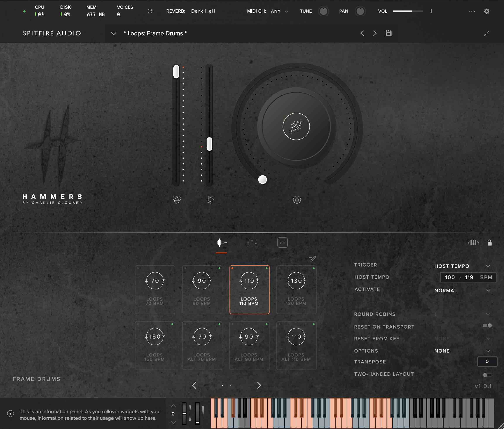Open the three-dot more options menu
The height and width of the screenshot is (429, 504).
[x=472, y=11]
